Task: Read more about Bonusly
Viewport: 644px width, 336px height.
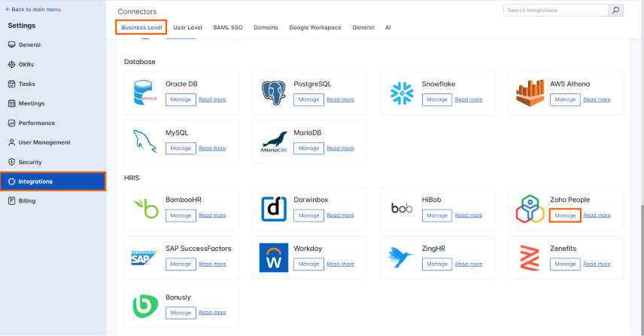Action: tap(212, 313)
